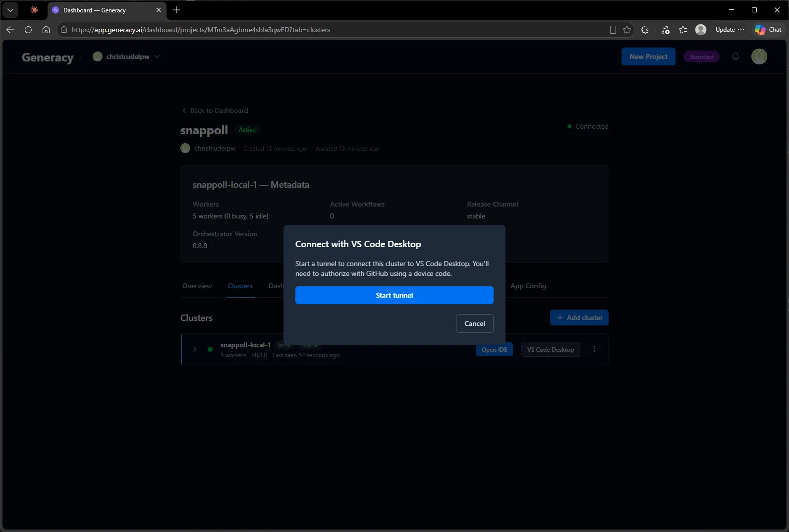This screenshot has width=789, height=532.
Task: Click the Last seen 54 seconds ago text
Action: [306, 355]
